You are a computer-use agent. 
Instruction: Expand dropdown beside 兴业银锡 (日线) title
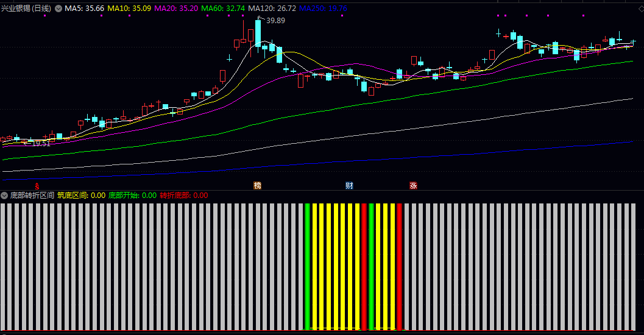pos(58,8)
